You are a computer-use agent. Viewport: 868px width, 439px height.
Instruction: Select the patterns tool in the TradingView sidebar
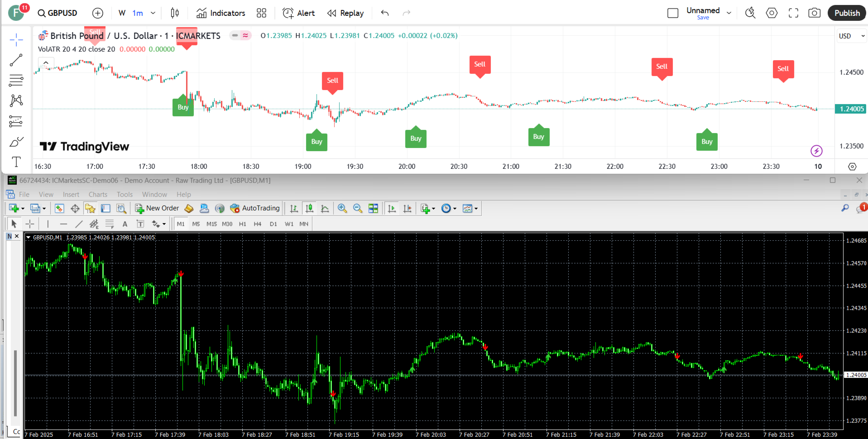point(16,100)
